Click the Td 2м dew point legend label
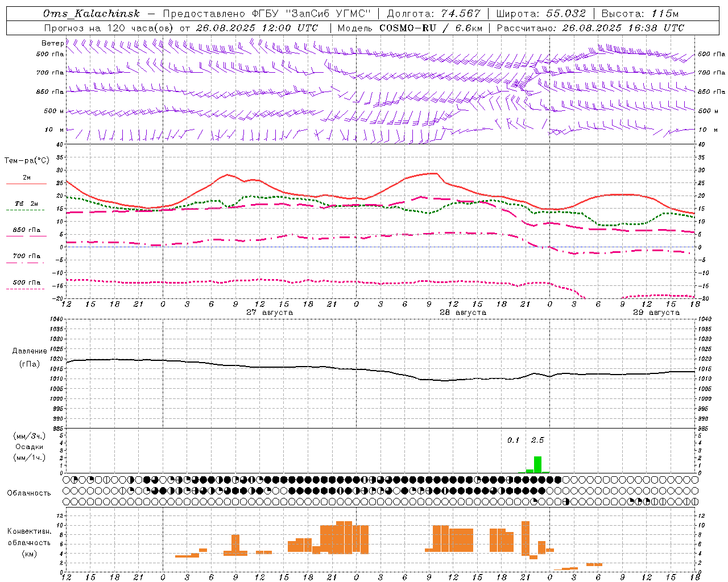This screenshot has width=728, height=582. pos(26,203)
